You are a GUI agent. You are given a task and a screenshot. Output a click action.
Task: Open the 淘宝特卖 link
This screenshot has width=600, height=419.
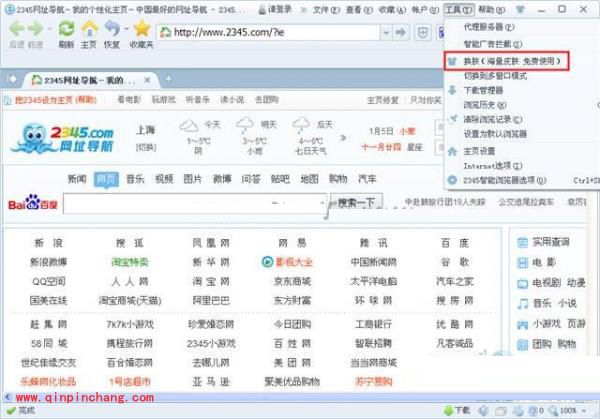[x=130, y=262]
